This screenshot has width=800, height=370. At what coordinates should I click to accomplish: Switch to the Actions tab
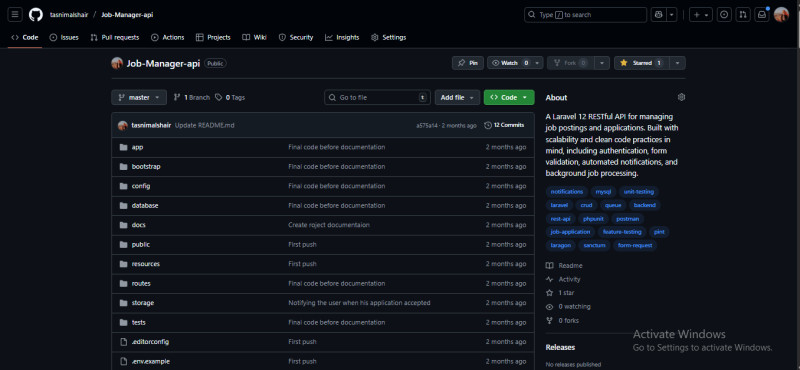[x=168, y=37]
